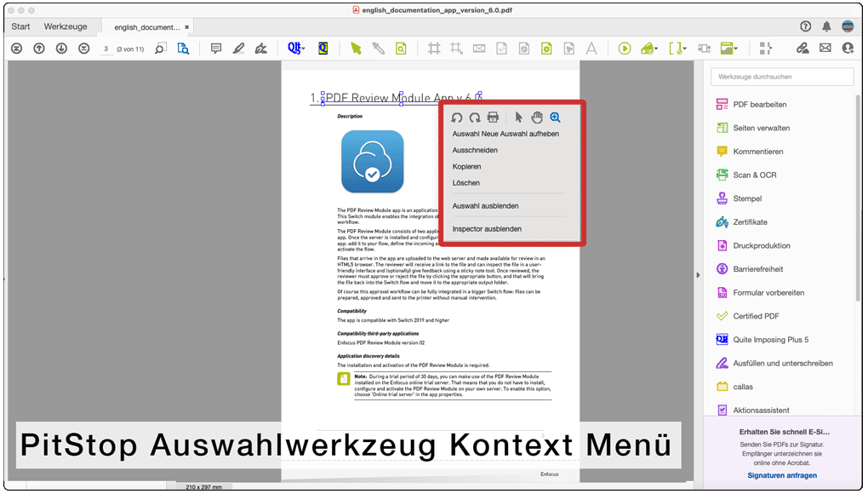Screen dimensions: 868x494
Task: Open the Quite Imposing dropdown icon
Action: coord(296,49)
